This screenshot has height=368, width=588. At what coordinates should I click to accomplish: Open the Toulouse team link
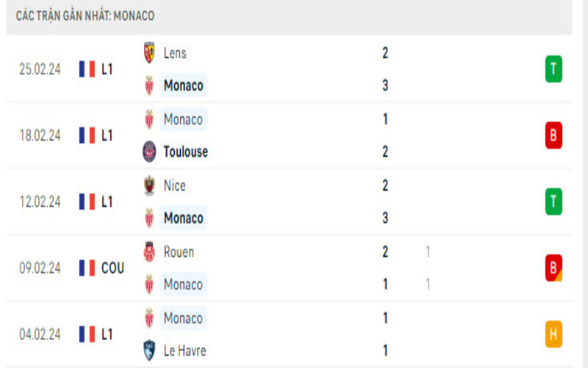coord(185,152)
